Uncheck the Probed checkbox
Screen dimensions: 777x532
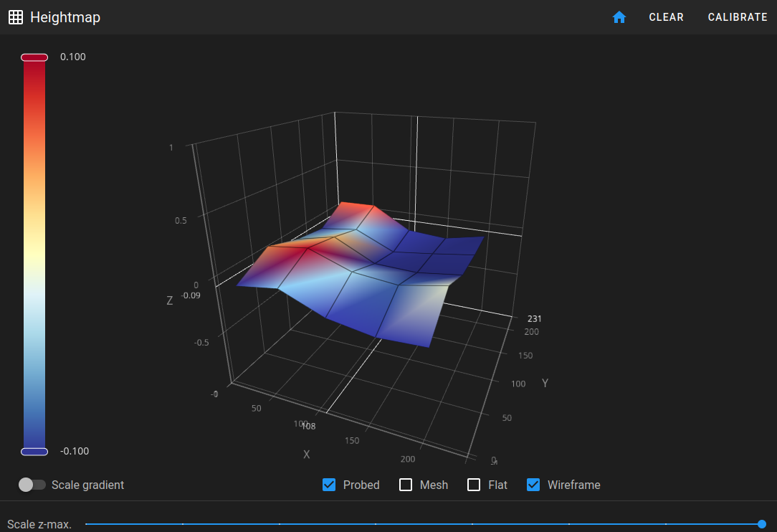(x=329, y=485)
